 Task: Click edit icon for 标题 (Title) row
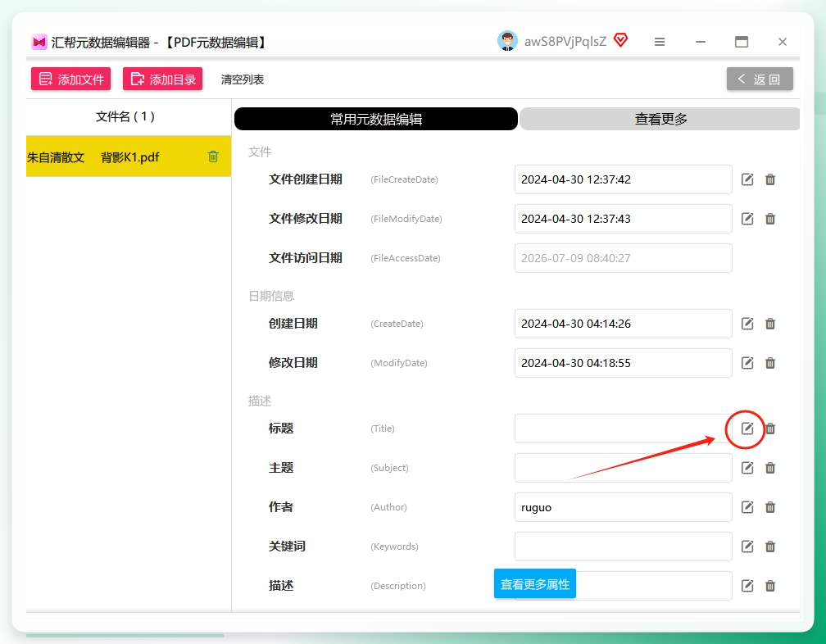click(x=747, y=429)
